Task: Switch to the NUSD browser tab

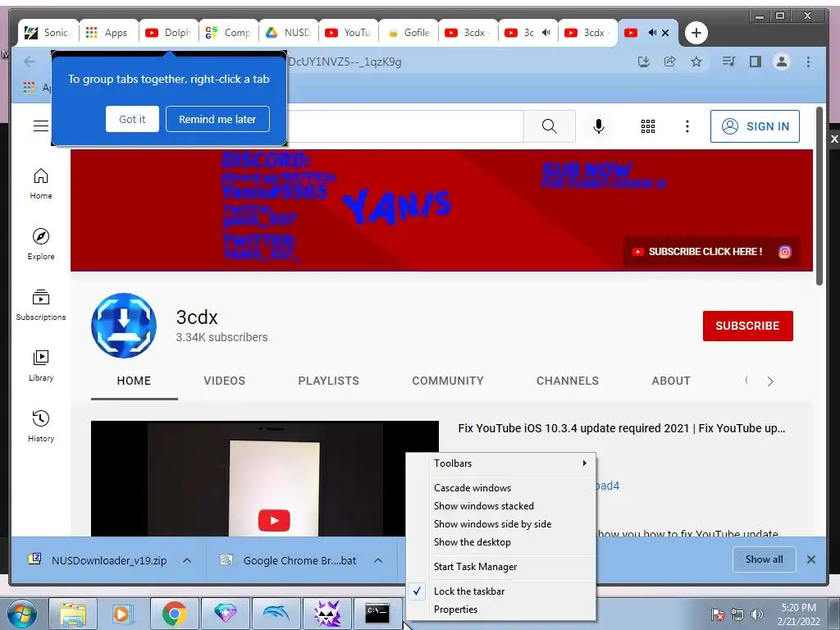Action: 289,33
